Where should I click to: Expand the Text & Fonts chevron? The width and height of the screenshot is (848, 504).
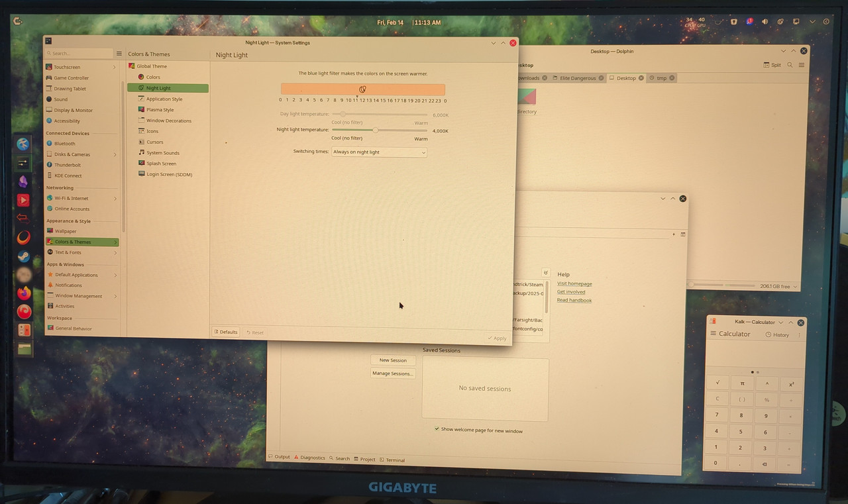pos(115,252)
